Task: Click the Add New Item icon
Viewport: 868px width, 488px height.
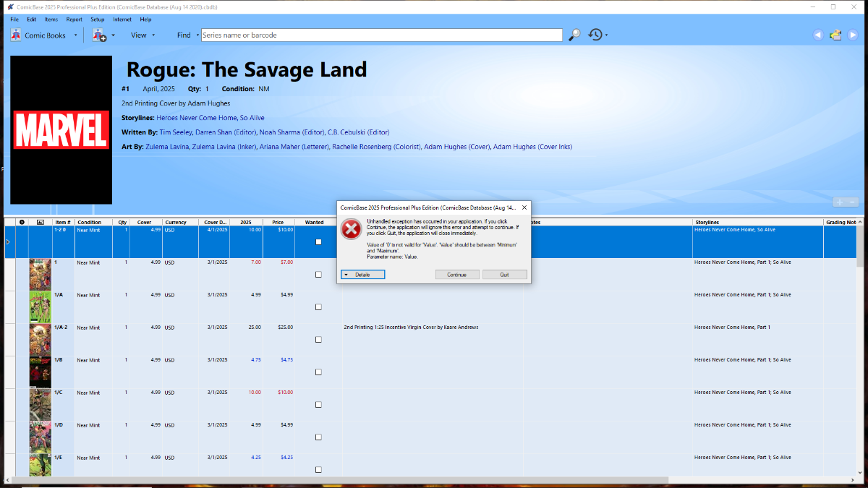Action: (x=99, y=35)
